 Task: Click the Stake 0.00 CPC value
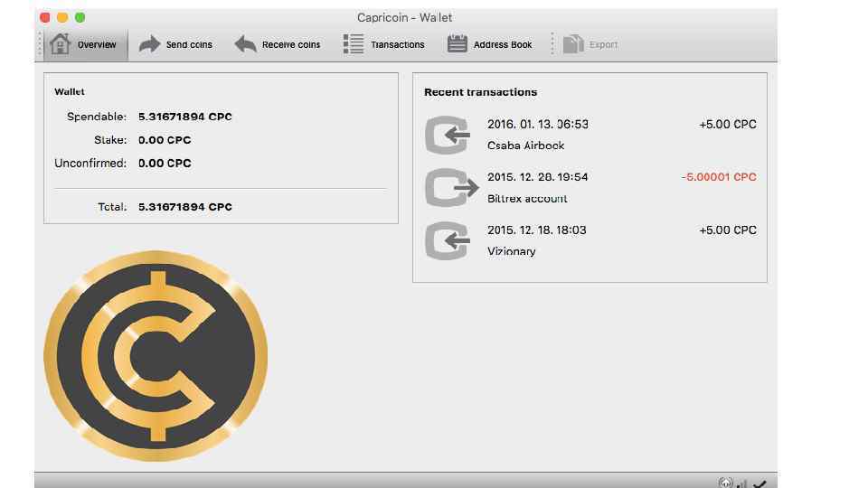(165, 140)
